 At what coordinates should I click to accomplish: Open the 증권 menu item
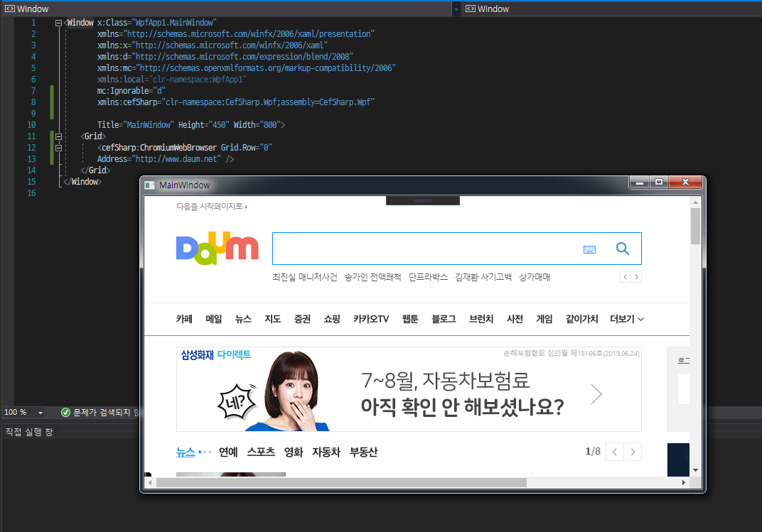[302, 319]
